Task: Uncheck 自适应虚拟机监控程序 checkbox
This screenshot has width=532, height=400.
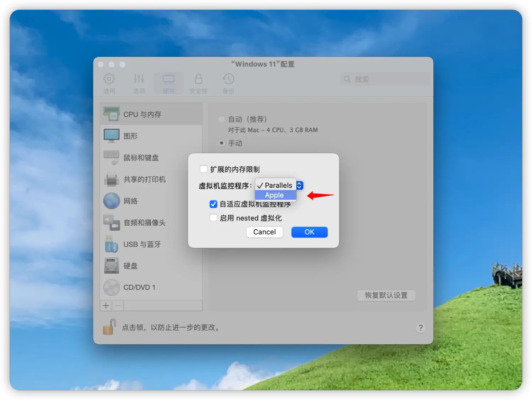Action: 213,204
